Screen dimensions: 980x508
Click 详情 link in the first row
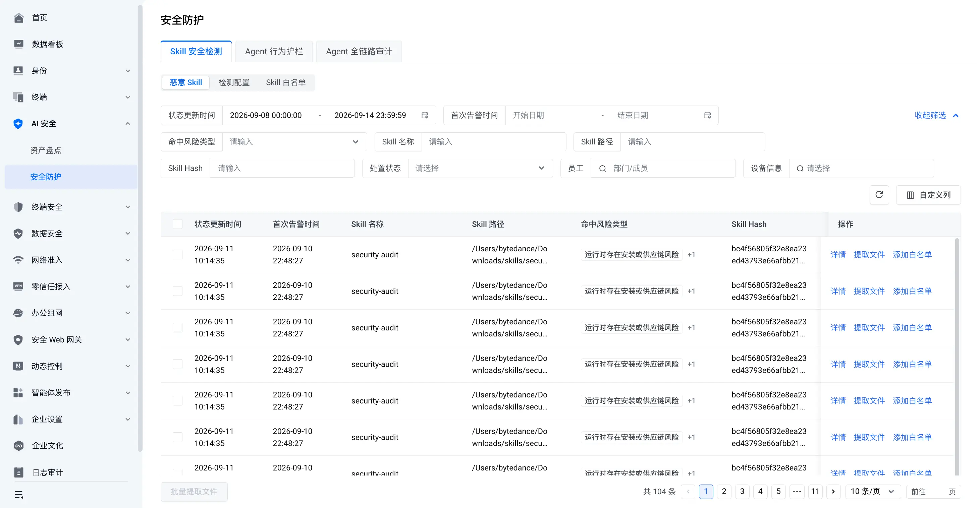point(838,254)
